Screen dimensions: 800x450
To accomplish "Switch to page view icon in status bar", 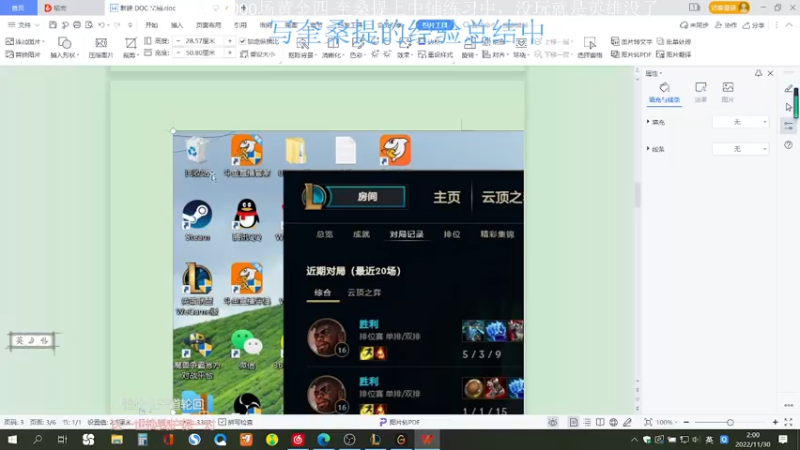I will (574, 422).
